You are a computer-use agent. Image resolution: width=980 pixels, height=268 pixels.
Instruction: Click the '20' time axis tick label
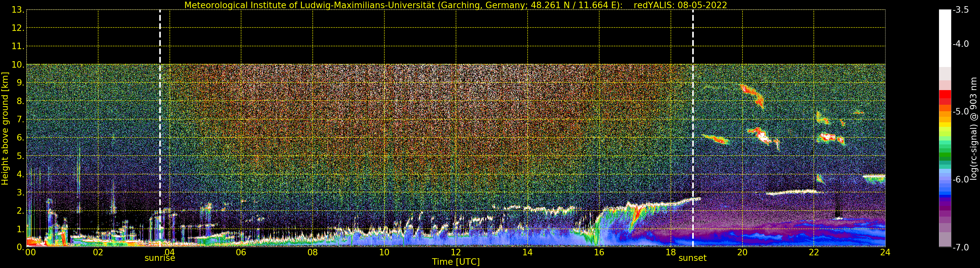[742, 252]
